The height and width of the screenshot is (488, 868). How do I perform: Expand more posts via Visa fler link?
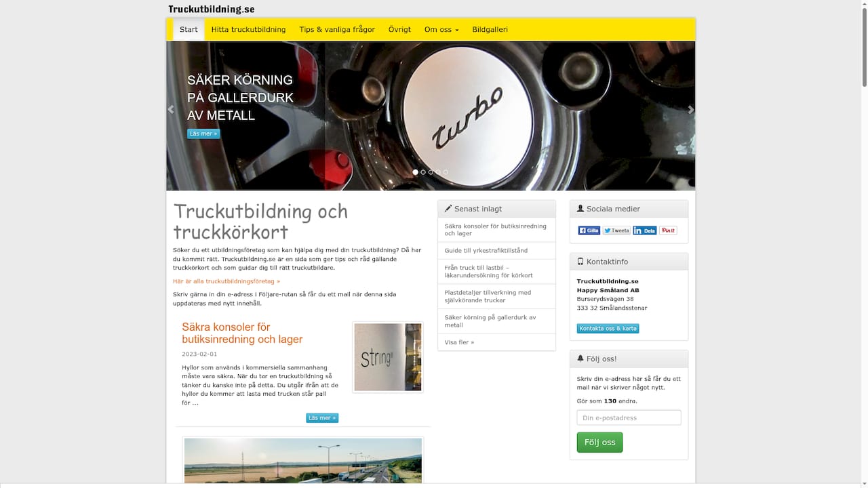coord(459,342)
